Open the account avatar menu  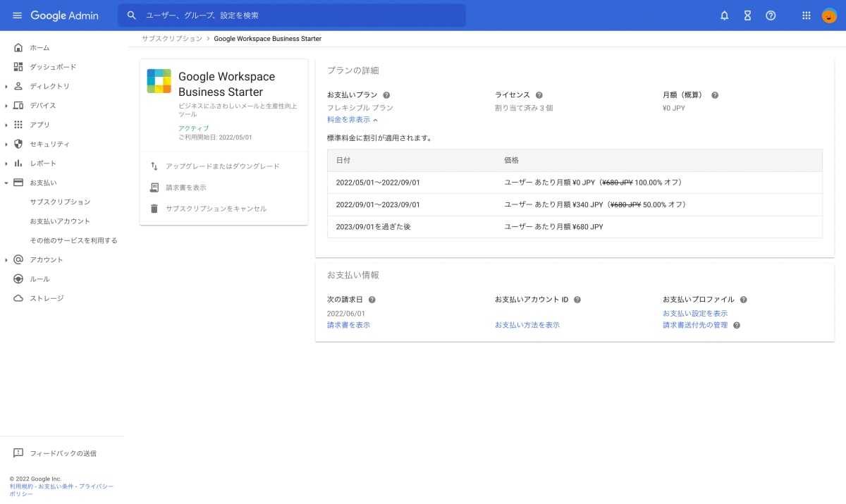tap(829, 16)
